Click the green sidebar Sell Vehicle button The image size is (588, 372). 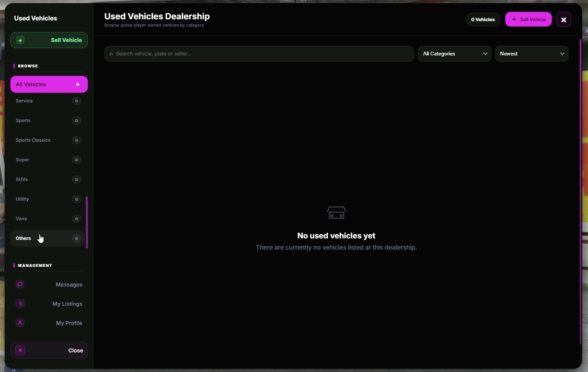(x=49, y=40)
